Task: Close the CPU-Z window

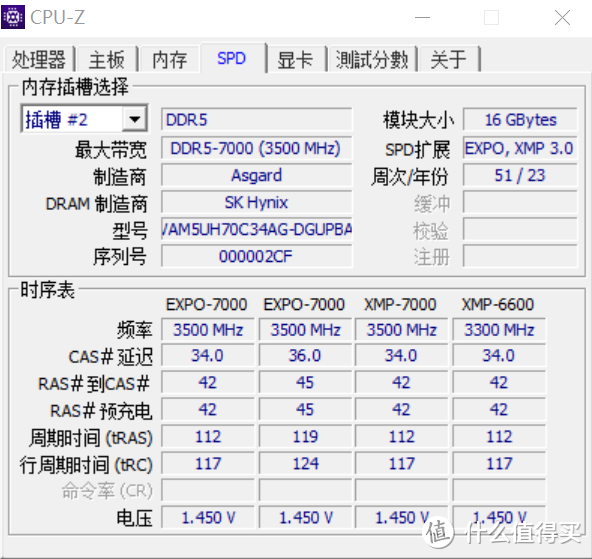Action: (563, 17)
